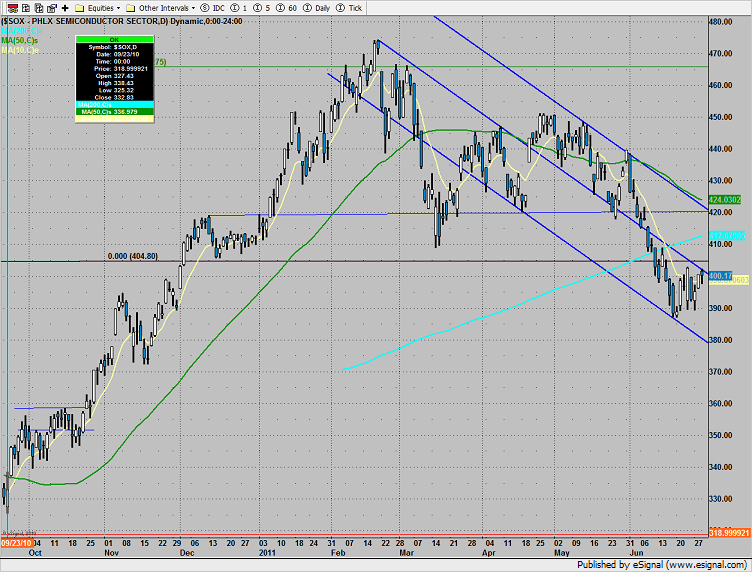Click the MA(10,C)e study label in the chart corner
Screen dimensions: 752x572
[x=20, y=50]
